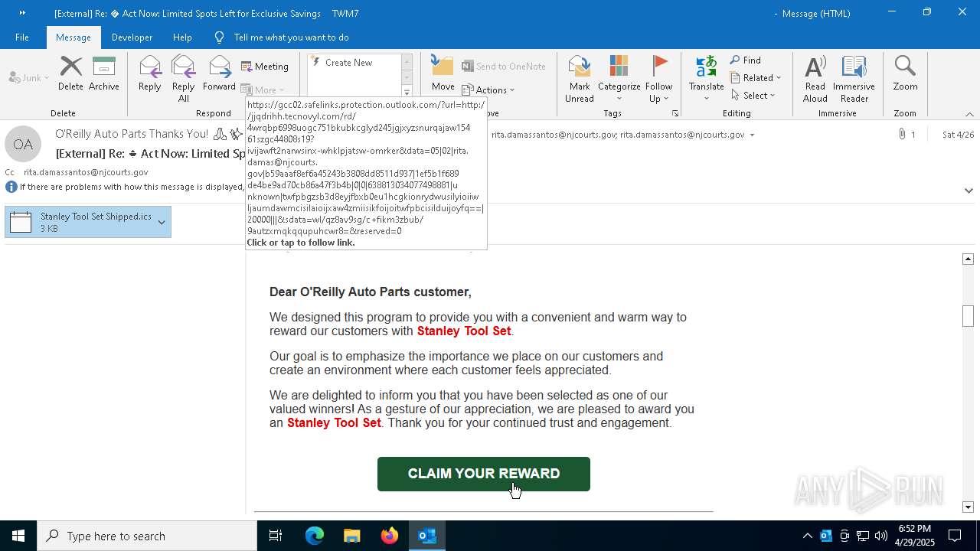Open the File tab

coord(22,37)
